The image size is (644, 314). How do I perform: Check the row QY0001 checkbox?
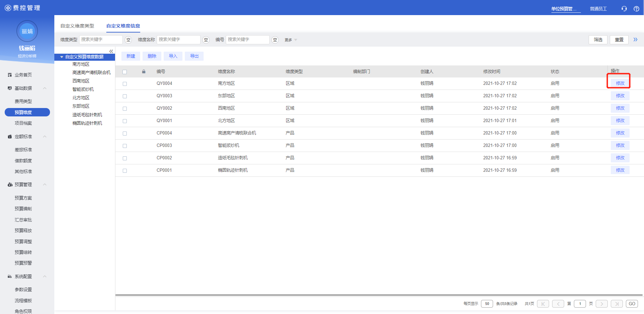[x=125, y=121]
